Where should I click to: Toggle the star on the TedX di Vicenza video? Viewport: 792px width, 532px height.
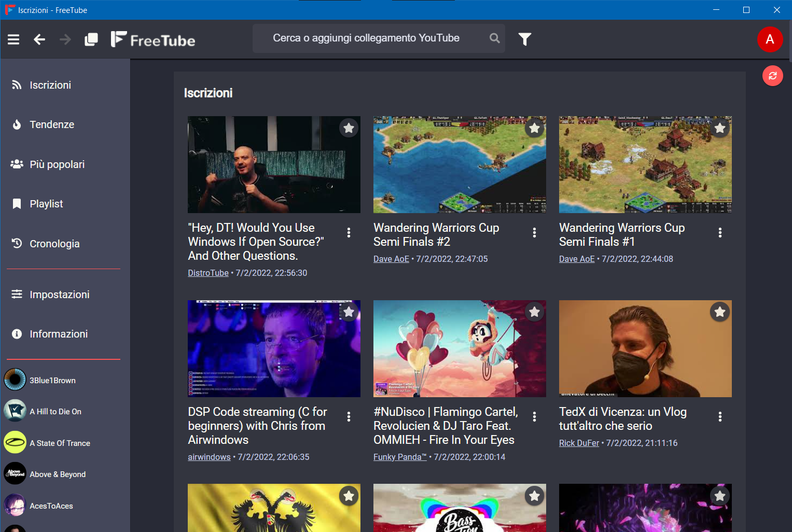tap(719, 312)
